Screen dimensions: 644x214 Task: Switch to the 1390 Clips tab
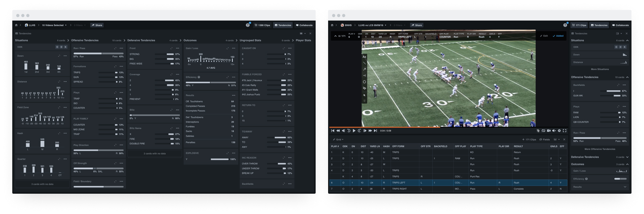click(262, 25)
